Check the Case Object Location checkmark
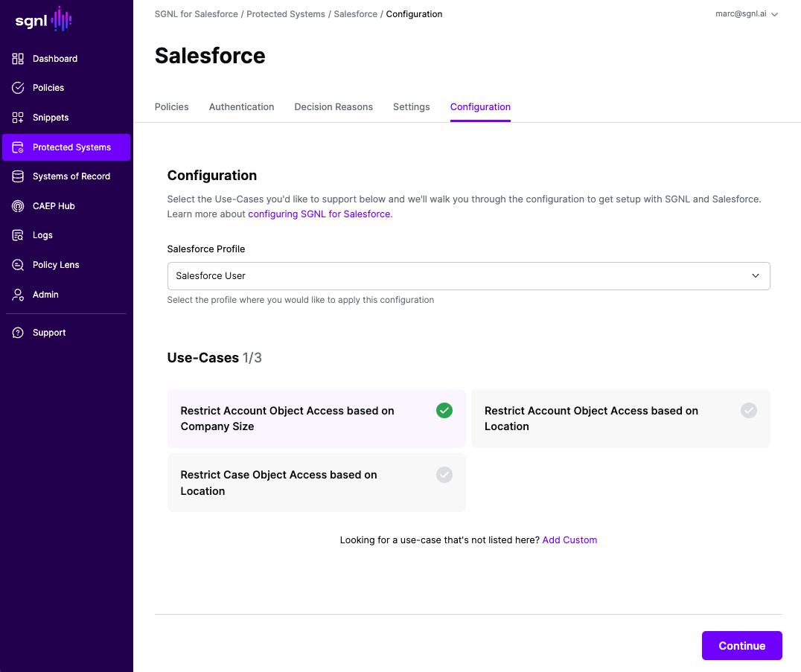Screen dimensions: 801x672 [x=444, y=475]
